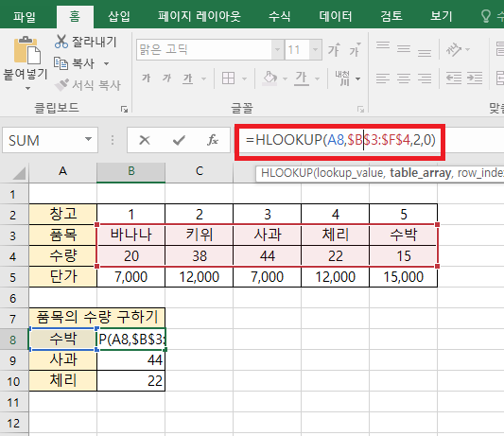Click 서식 복사 format painter
The height and width of the screenshot is (436, 504).
coord(88,85)
